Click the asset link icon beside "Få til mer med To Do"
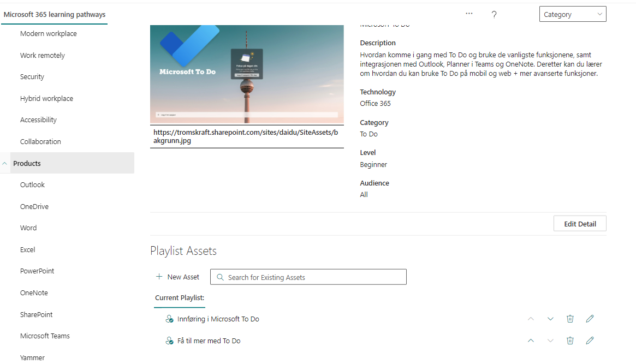 point(169,341)
